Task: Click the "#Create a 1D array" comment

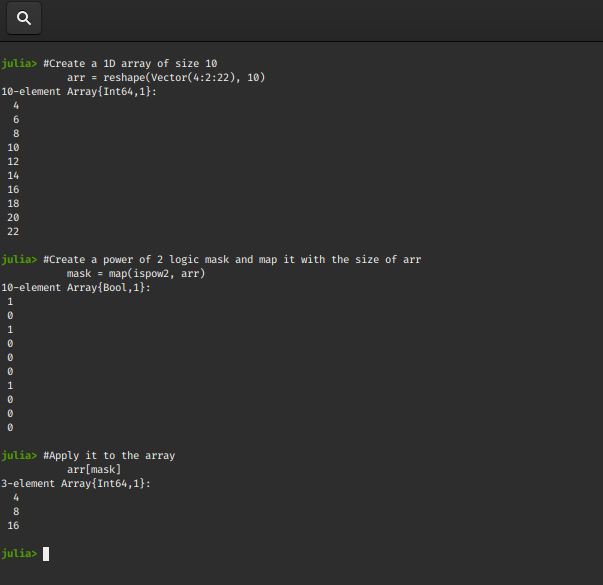Action: [x=130, y=63]
